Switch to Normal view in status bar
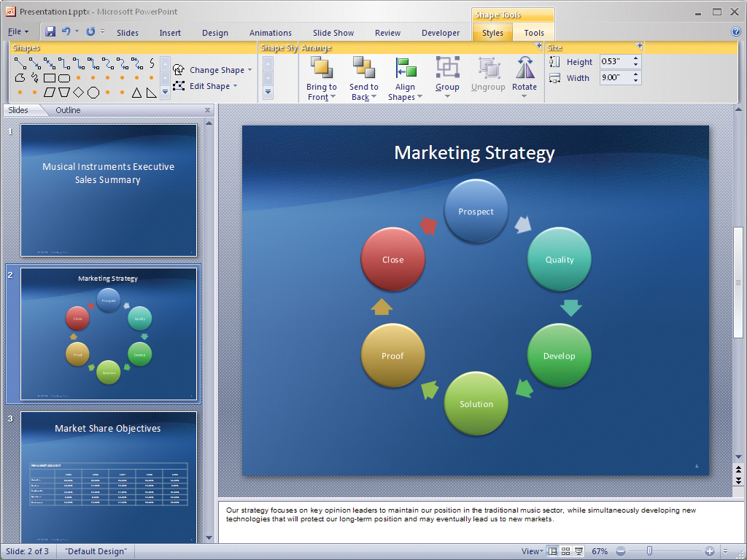This screenshot has height=560, width=747. click(x=553, y=551)
